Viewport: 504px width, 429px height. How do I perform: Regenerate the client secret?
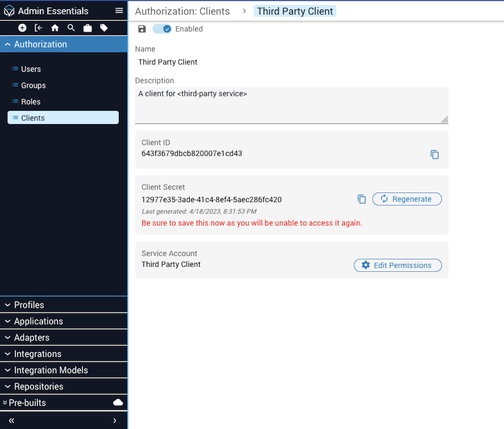[x=407, y=199]
